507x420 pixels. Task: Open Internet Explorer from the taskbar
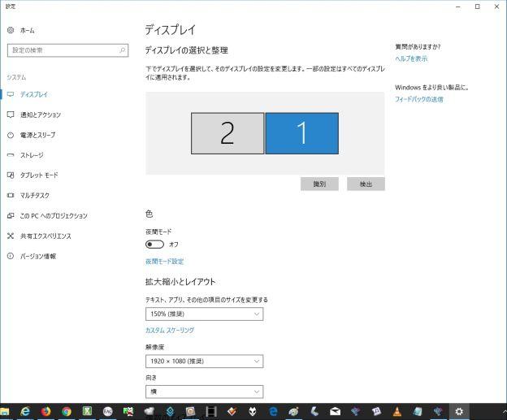(25, 411)
